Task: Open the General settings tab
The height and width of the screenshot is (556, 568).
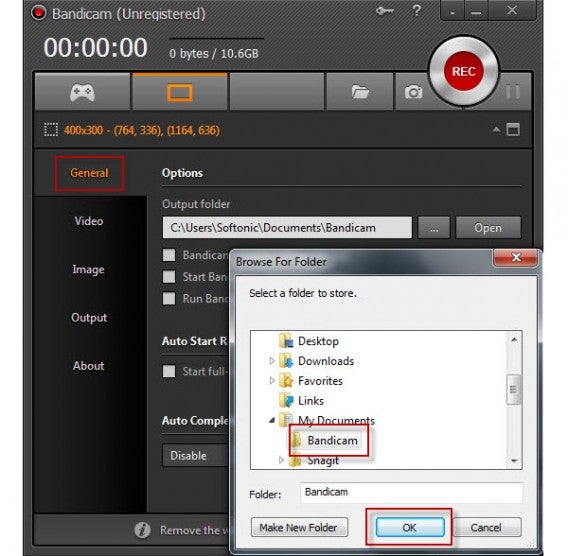Action: [89, 173]
